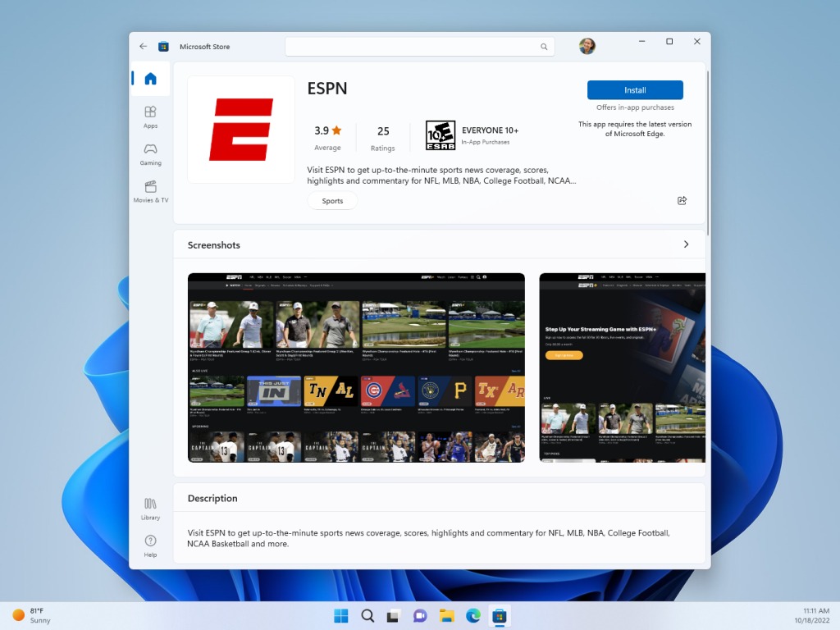Go to the Gaming section
The height and width of the screenshot is (630, 840).
[150, 153]
